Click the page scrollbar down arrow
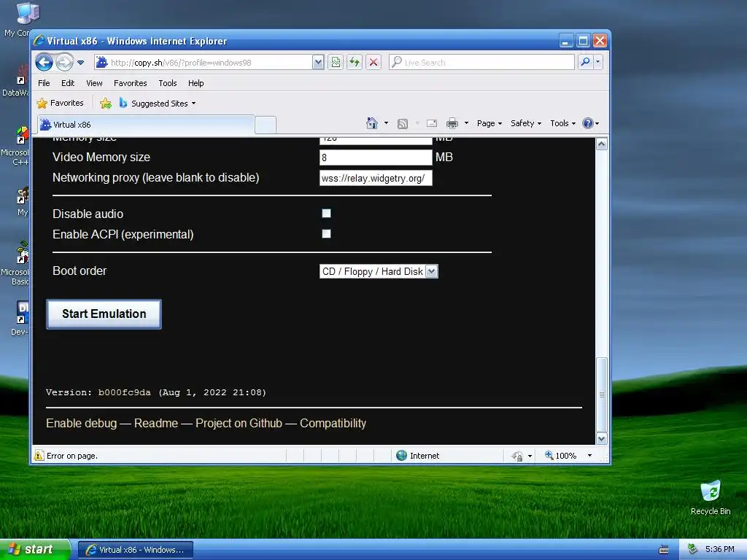Screen dimensions: 747x560 (602, 438)
